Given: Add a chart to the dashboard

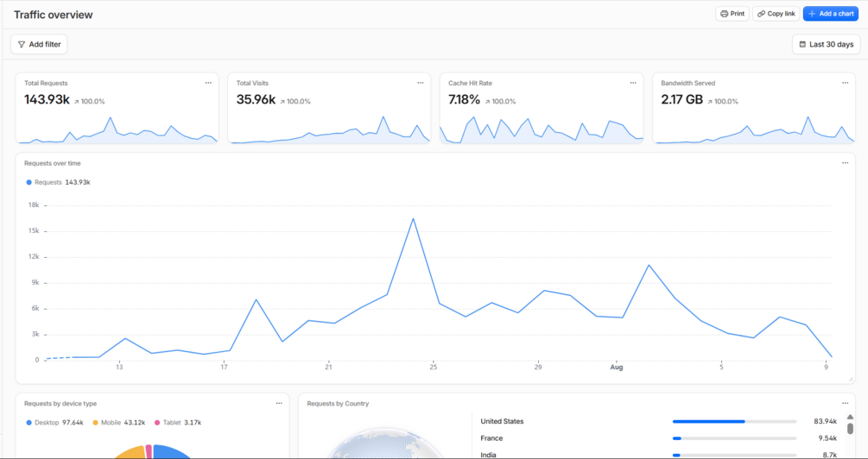Looking at the screenshot, I should 830,14.
